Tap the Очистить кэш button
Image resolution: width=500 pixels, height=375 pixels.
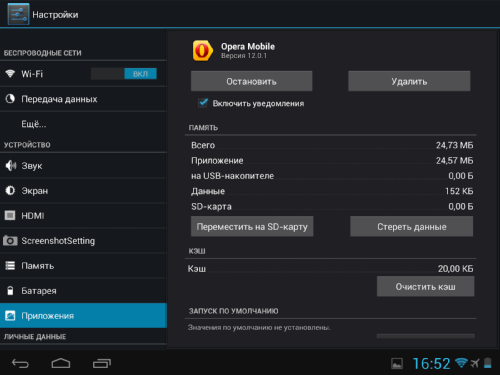425,286
